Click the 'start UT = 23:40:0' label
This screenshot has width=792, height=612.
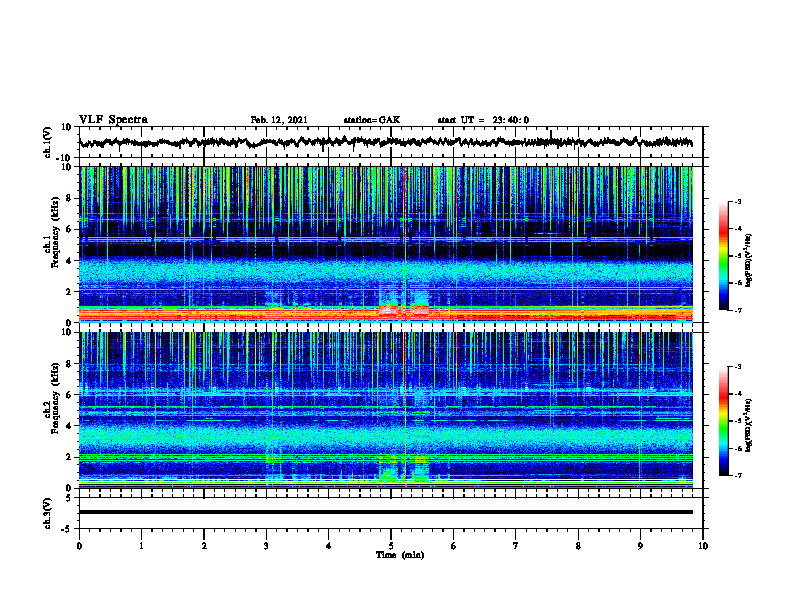[x=483, y=120]
